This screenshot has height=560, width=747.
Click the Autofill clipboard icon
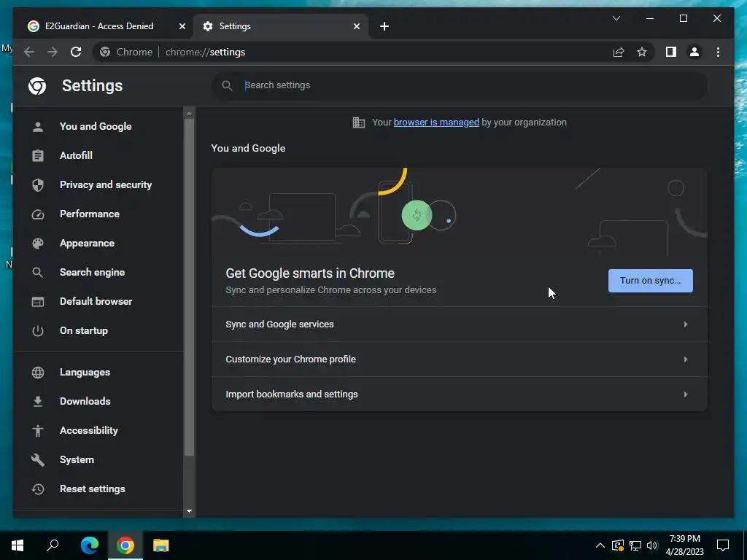pos(38,156)
